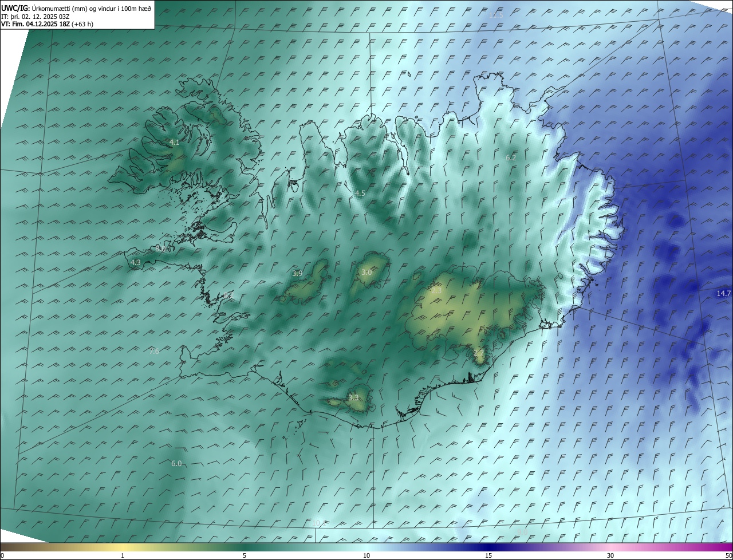Click the 3.0 value on the central glacier

[366, 273]
